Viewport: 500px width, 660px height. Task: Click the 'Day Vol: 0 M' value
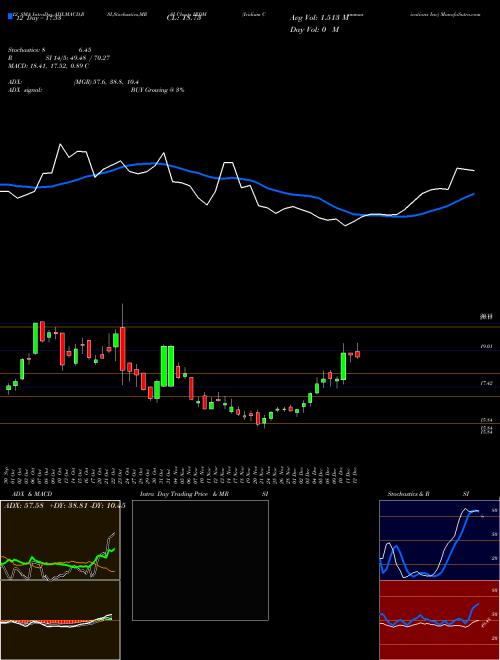point(314,30)
